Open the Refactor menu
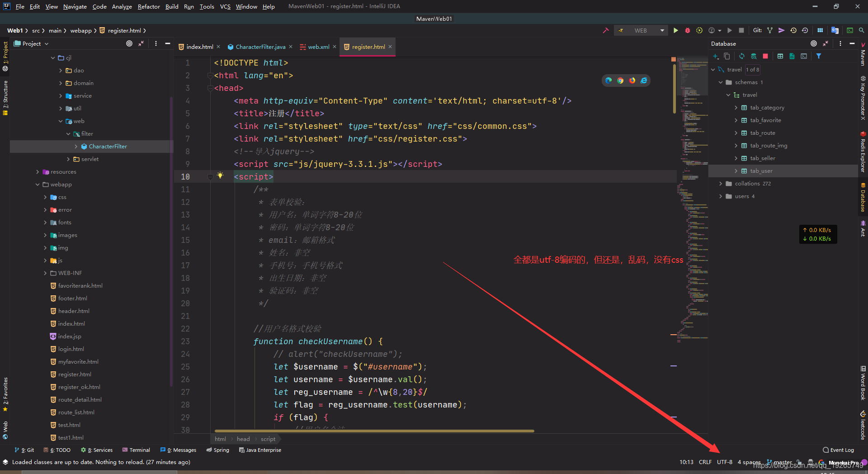The image size is (868, 474). [149, 6]
